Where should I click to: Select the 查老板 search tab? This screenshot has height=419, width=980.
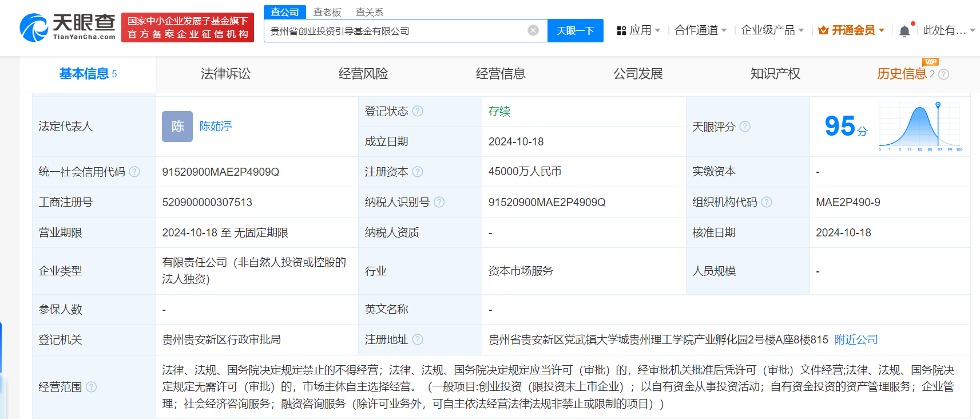tap(327, 12)
